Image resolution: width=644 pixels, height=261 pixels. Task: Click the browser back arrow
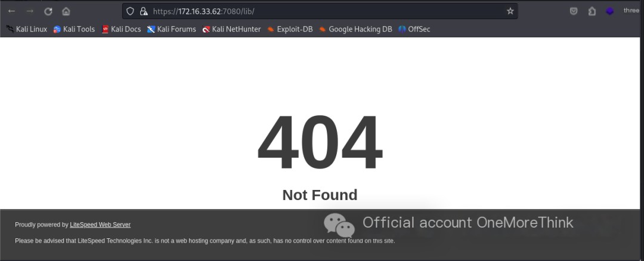tap(11, 11)
